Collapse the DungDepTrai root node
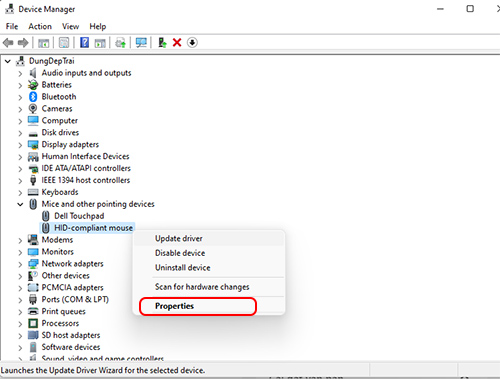The width and height of the screenshot is (500, 379). point(8,61)
